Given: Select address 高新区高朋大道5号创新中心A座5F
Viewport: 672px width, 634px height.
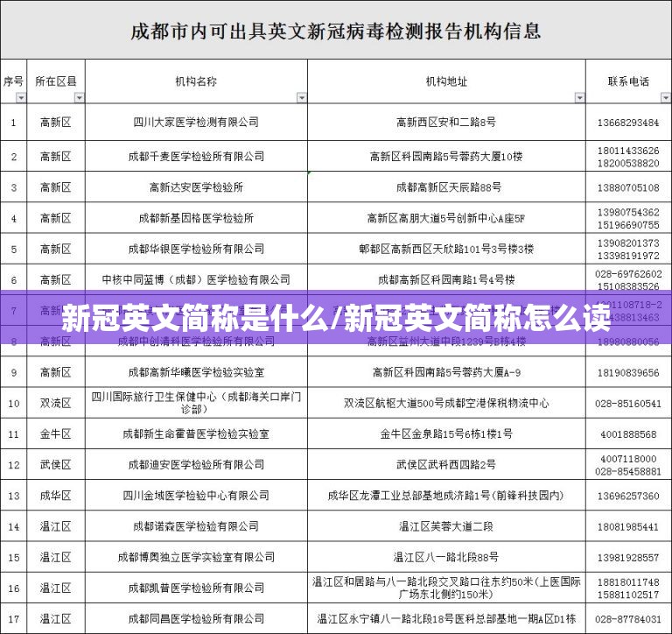Looking at the screenshot, I should tap(446, 218).
